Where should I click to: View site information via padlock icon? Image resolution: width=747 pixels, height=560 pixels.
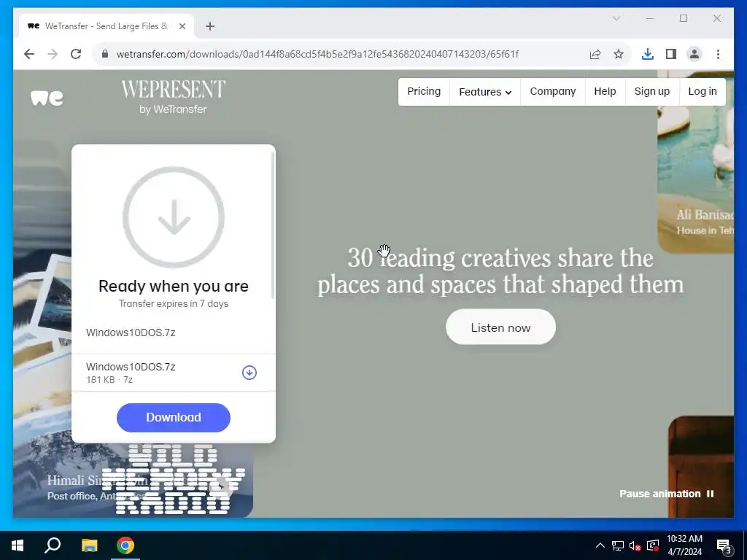105,54
